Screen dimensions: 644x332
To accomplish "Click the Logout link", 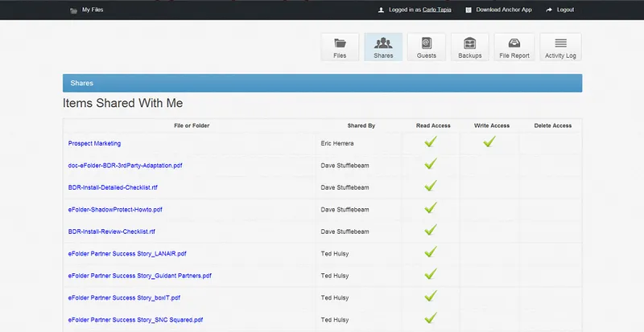I will (565, 10).
